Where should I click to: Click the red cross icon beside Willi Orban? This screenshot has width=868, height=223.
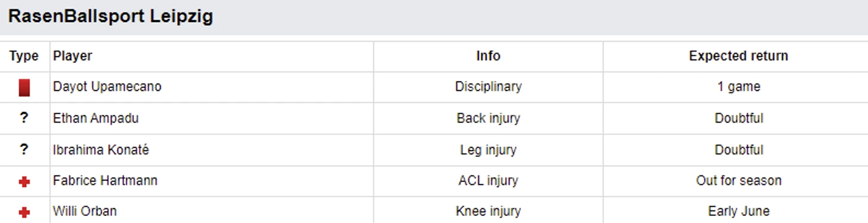pos(24,212)
